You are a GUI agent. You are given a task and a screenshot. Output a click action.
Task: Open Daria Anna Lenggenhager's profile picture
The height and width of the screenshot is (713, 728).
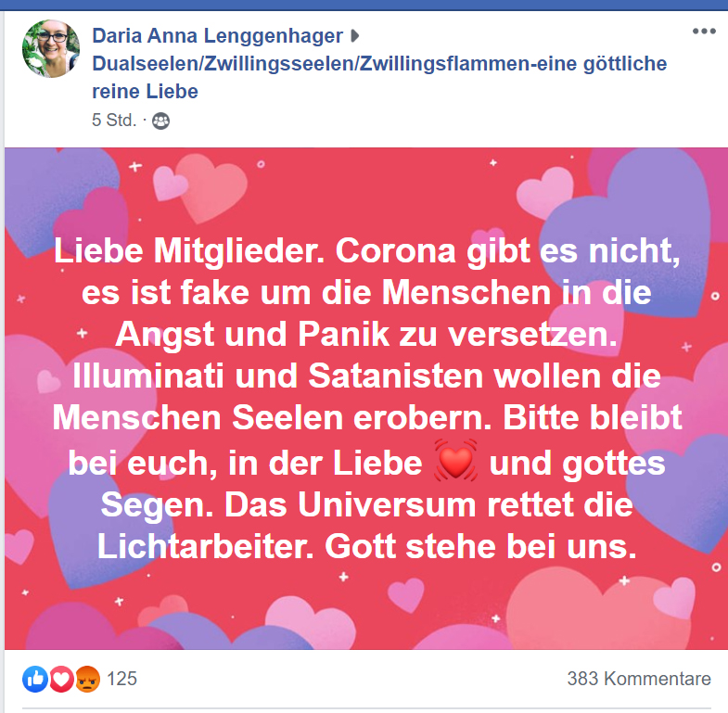tap(51, 48)
